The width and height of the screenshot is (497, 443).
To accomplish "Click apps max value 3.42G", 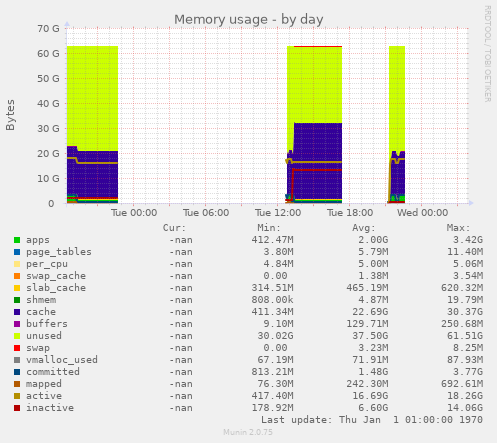I will [x=468, y=240].
